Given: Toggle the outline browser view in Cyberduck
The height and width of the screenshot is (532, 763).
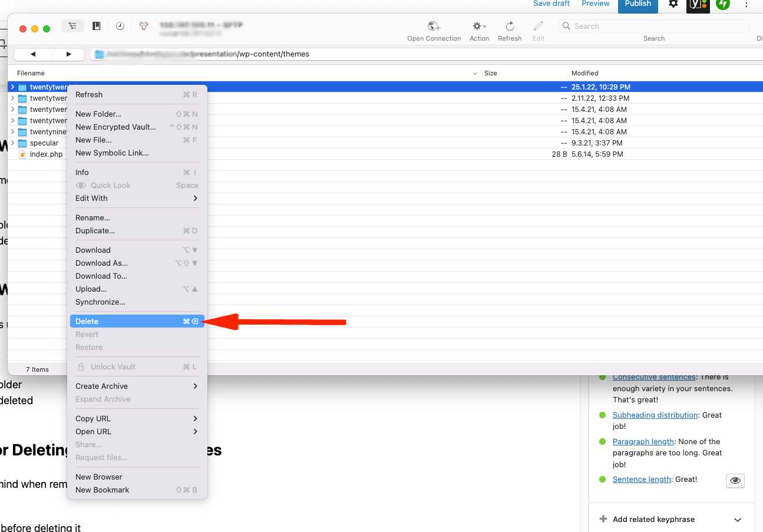Looking at the screenshot, I should (x=72, y=26).
